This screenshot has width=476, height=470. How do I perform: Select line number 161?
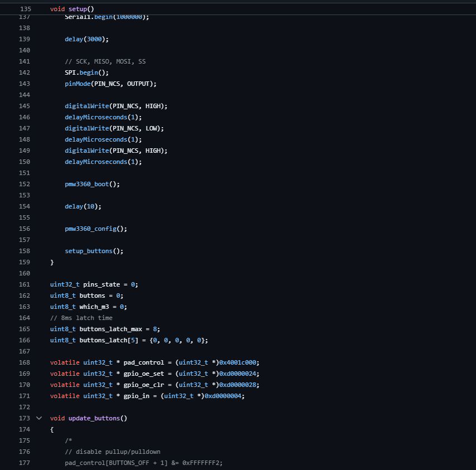pos(25,284)
